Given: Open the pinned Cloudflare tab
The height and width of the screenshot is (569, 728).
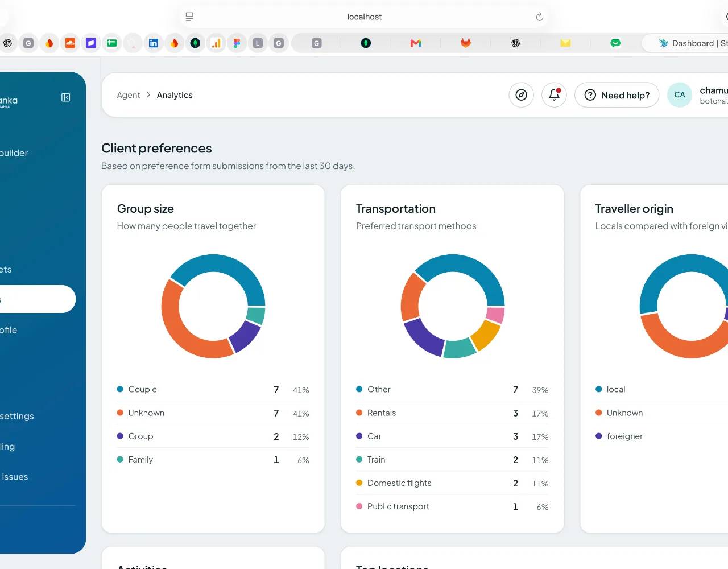Looking at the screenshot, I should click(x=71, y=43).
